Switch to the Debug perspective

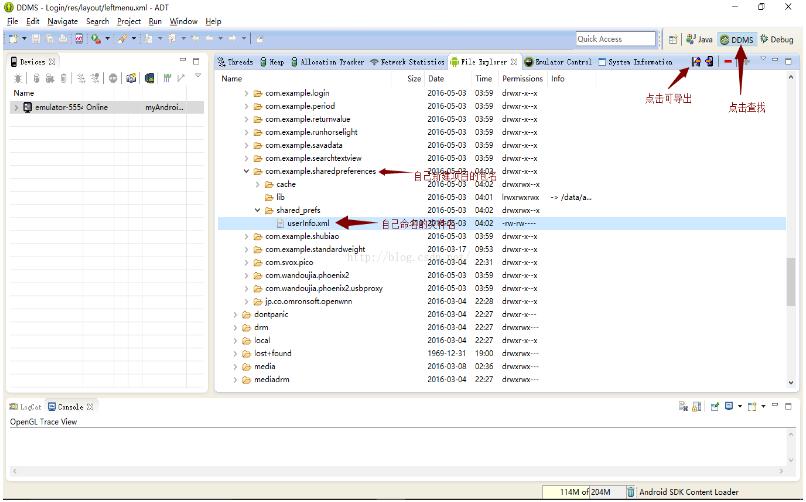point(777,40)
